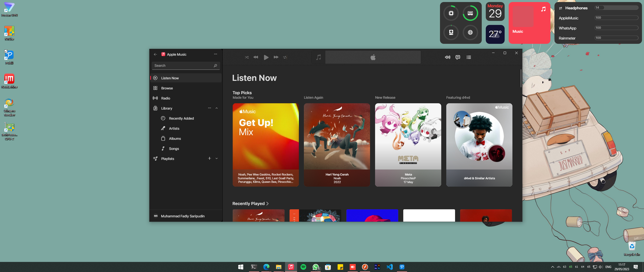Collapse the Library section
644x272 pixels.
point(217,108)
